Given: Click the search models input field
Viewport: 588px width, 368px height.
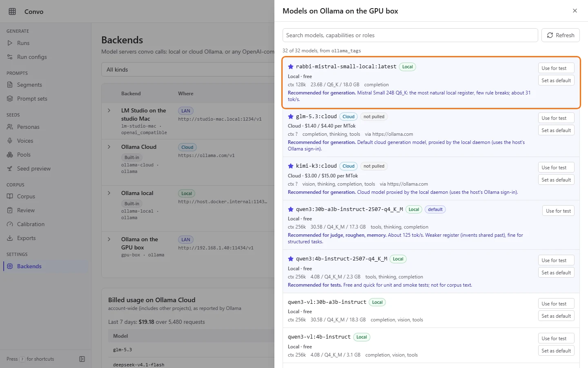Looking at the screenshot, I should click(x=410, y=35).
